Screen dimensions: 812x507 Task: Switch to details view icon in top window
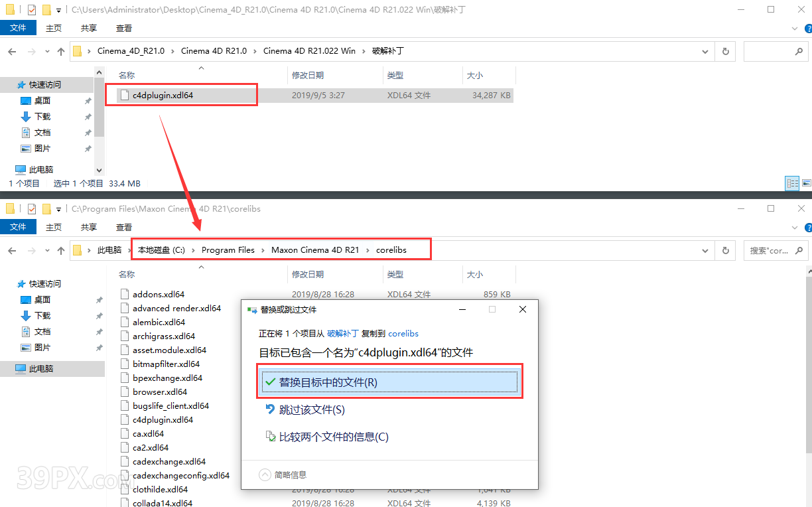pyautogui.click(x=792, y=183)
